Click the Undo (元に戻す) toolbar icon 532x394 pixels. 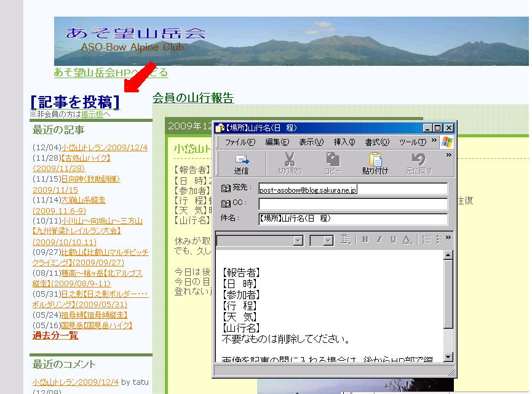pyautogui.click(x=419, y=164)
